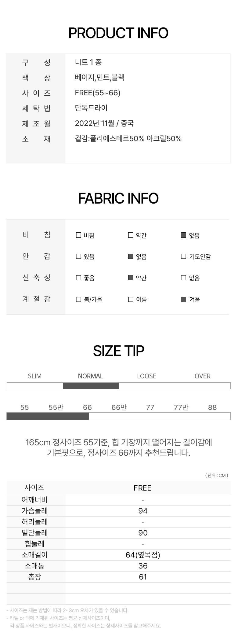The image size is (238, 644).
Task: Click the PRODUCT INFO heading
Action: [118, 33]
